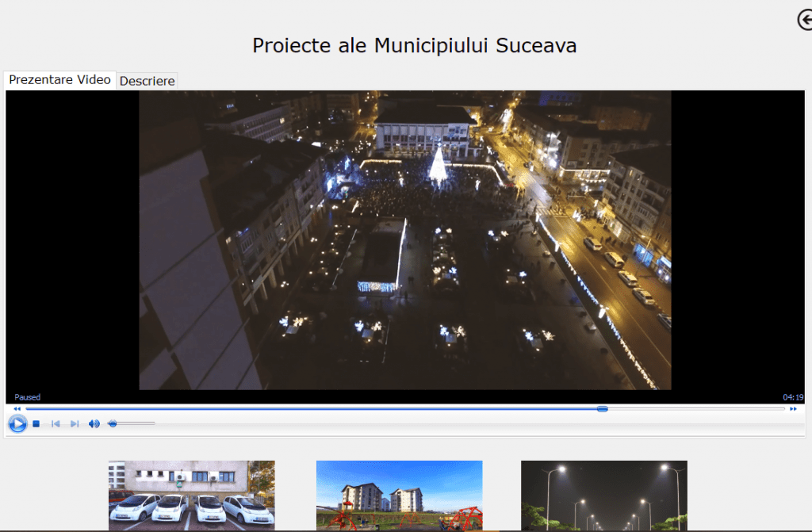Stop the video with the square Stop button
The image size is (812, 532).
pyautogui.click(x=36, y=423)
